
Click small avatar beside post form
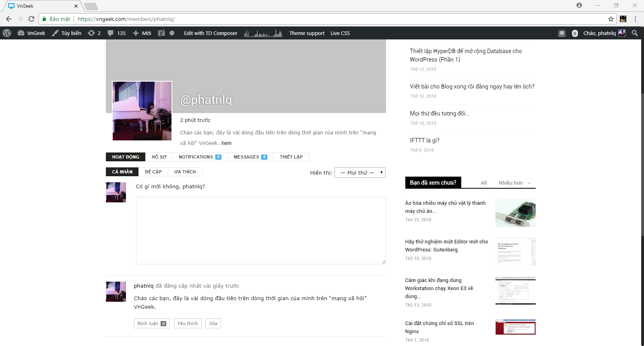pos(116,192)
